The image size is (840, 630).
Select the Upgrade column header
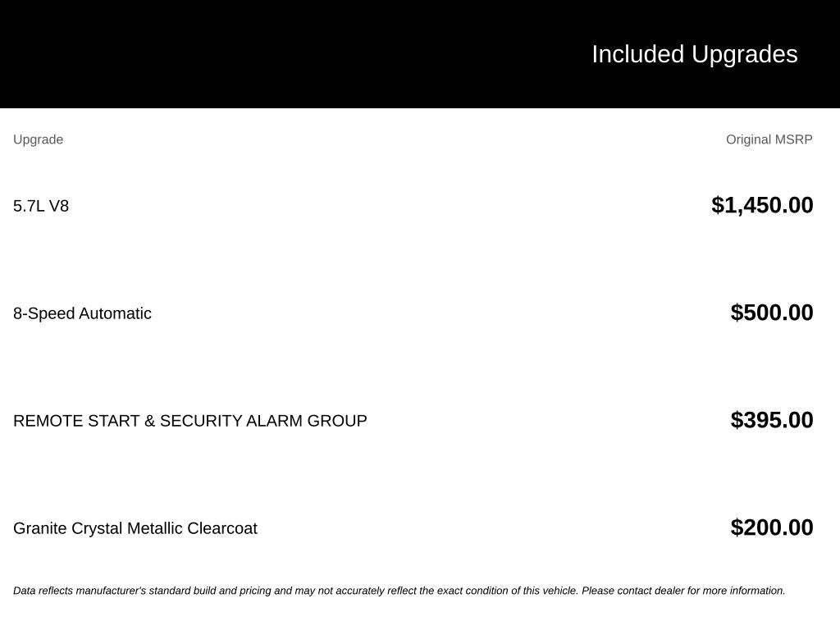point(38,139)
